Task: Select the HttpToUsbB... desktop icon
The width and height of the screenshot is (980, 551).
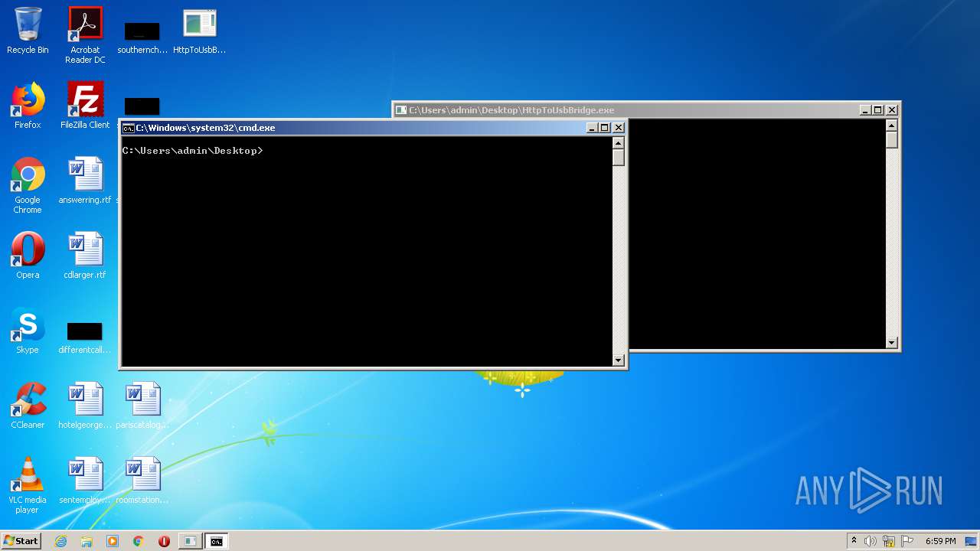Action: tap(200, 31)
